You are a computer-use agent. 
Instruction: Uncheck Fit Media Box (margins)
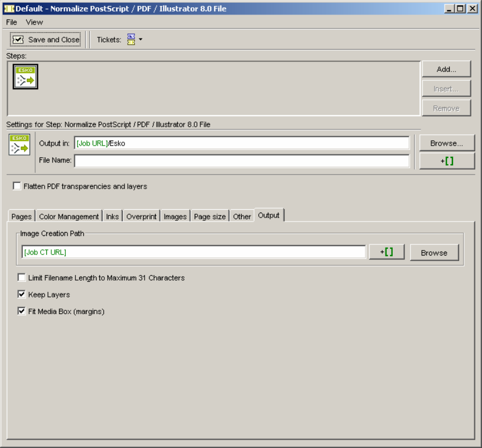[22, 311]
